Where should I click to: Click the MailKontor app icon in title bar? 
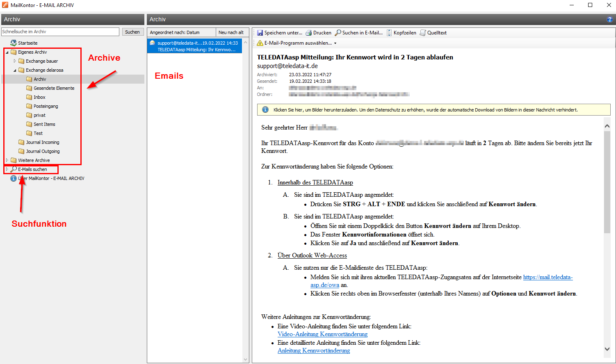[5, 5]
